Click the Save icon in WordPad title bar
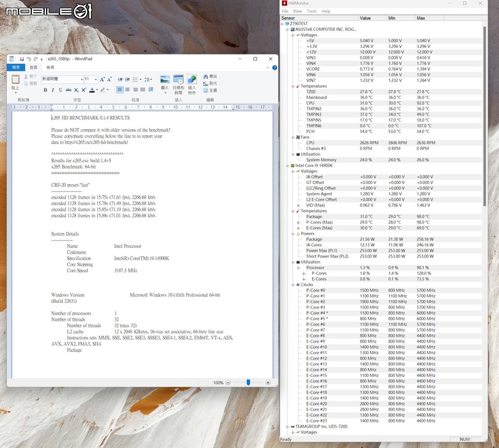The image size is (499, 448). point(22,59)
